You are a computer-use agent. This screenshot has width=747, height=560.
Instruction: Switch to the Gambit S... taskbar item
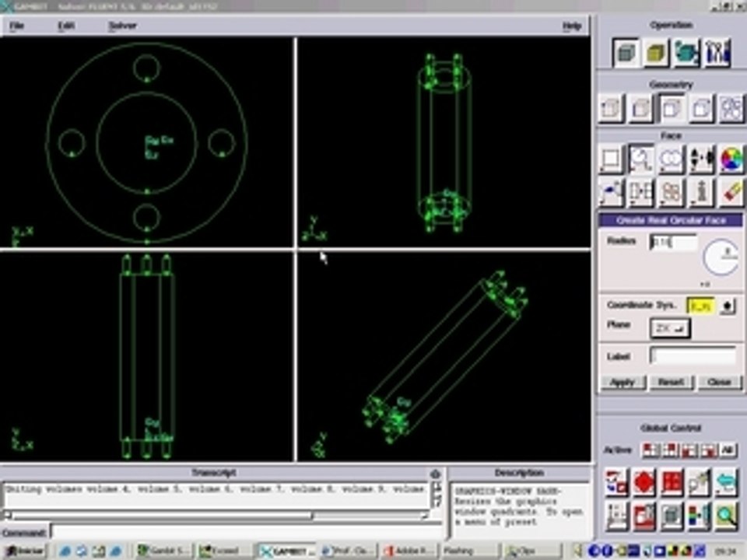click(163, 551)
